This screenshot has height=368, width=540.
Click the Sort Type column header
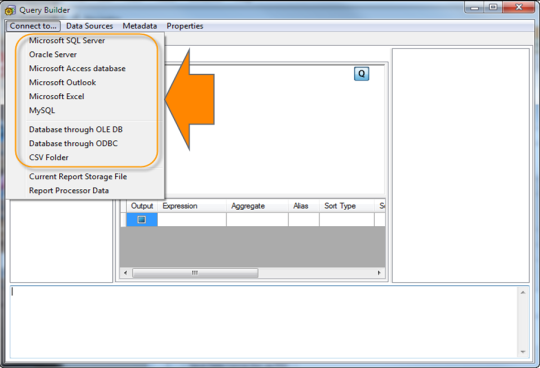pyautogui.click(x=347, y=206)
